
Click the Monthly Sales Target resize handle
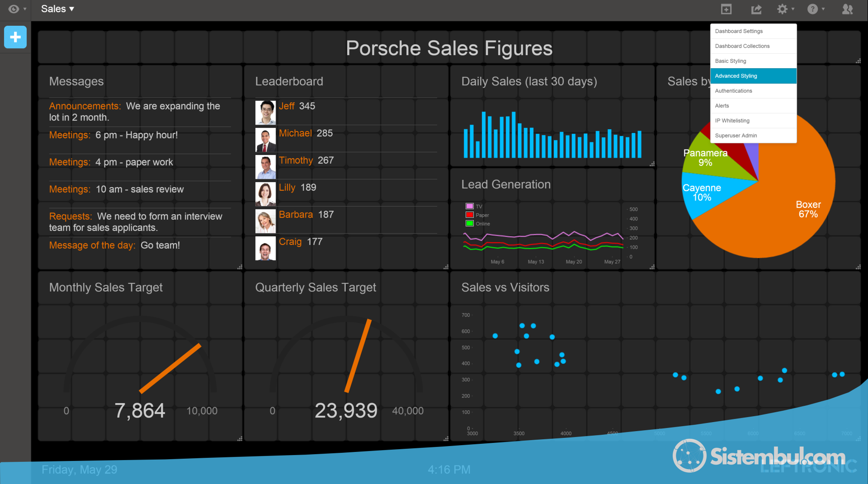point(240,438)
